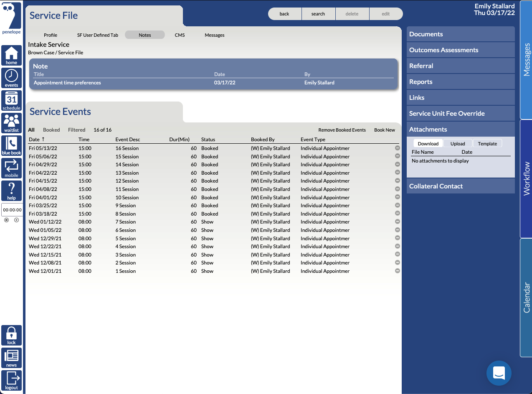Open the blue book icon
Screen dimensions: 532x394
coord(11,146)
